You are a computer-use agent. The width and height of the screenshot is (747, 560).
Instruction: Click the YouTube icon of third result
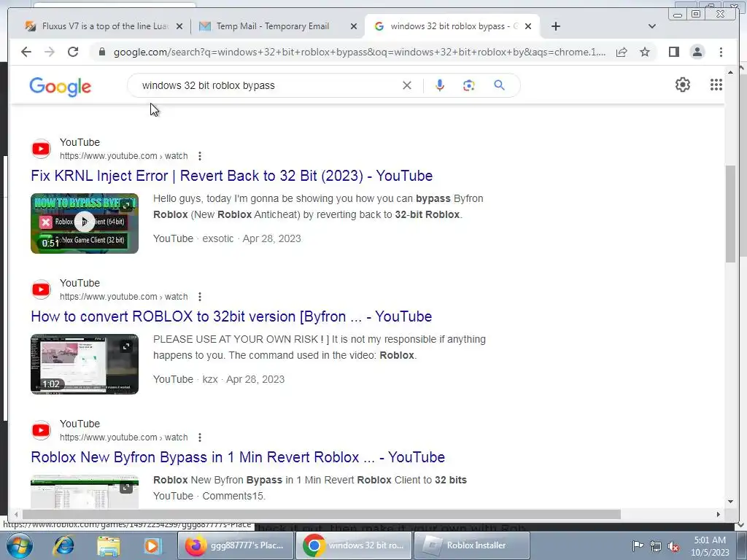point(41,430)
